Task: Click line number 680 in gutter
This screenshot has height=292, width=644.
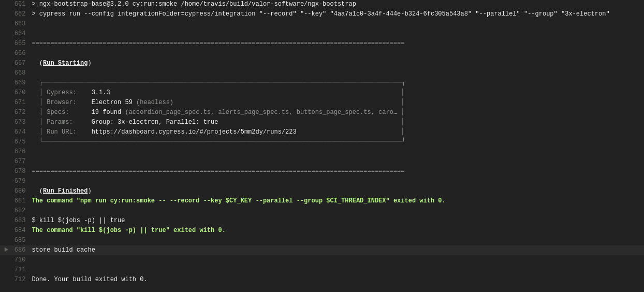Action: click(20, 191)
